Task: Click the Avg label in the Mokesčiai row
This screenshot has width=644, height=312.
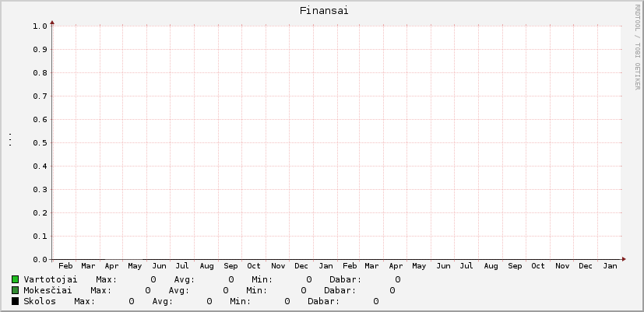Action: pos(179,290)
